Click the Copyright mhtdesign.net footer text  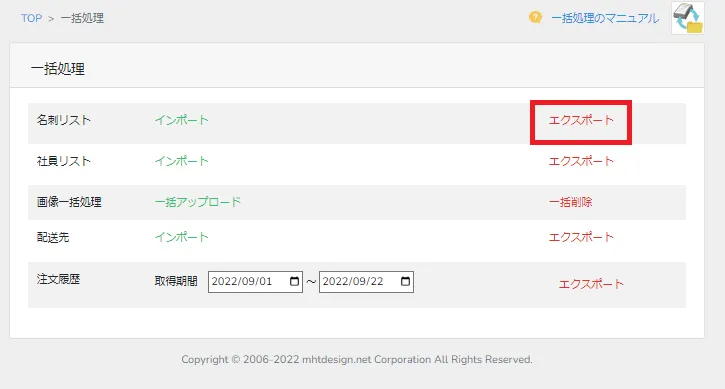[x=357, y=359]
